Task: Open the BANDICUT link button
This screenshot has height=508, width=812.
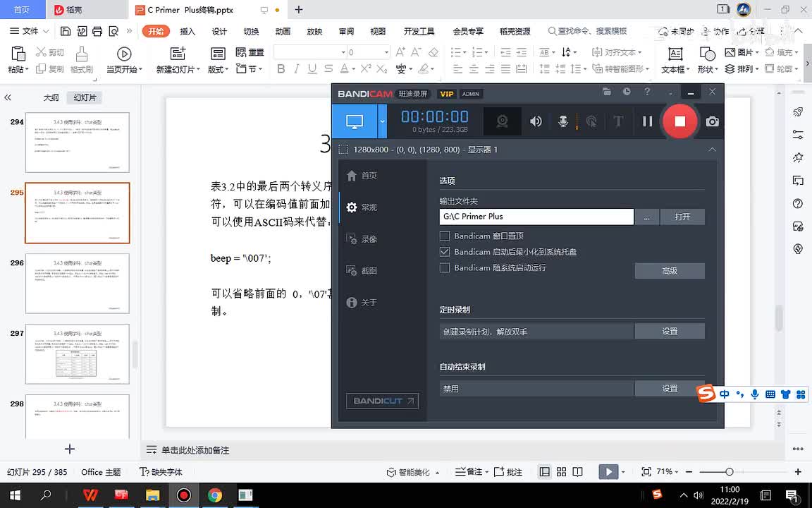Action: click(x=382, y=401)
